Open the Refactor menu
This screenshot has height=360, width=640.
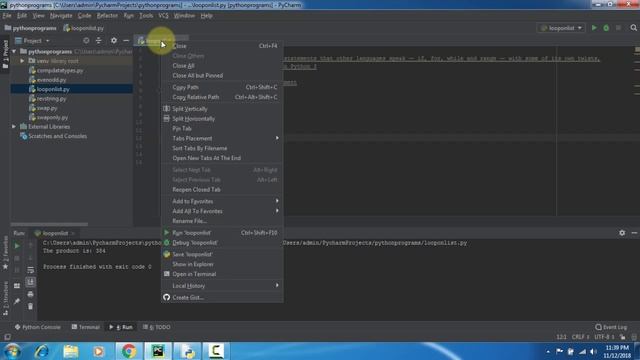(107, 16)
